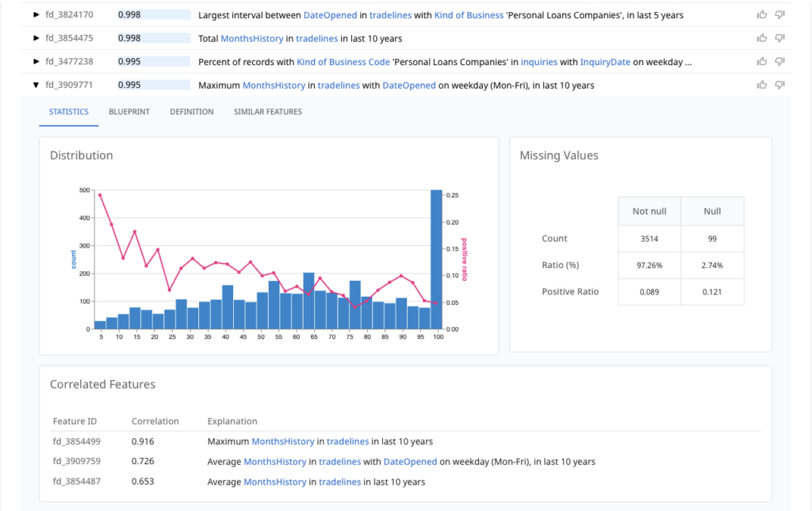Open the Definition tab
The image size is (812, 511).
[x=192, y=111]
